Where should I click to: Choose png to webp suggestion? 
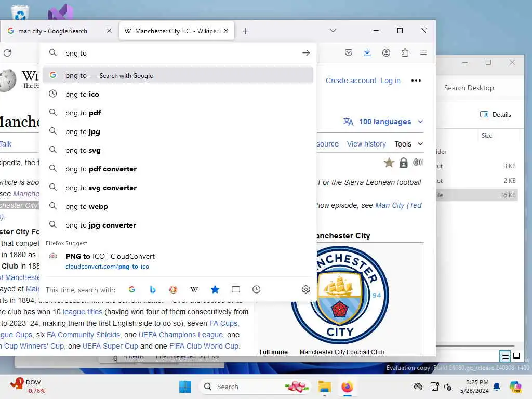(178, 206)
